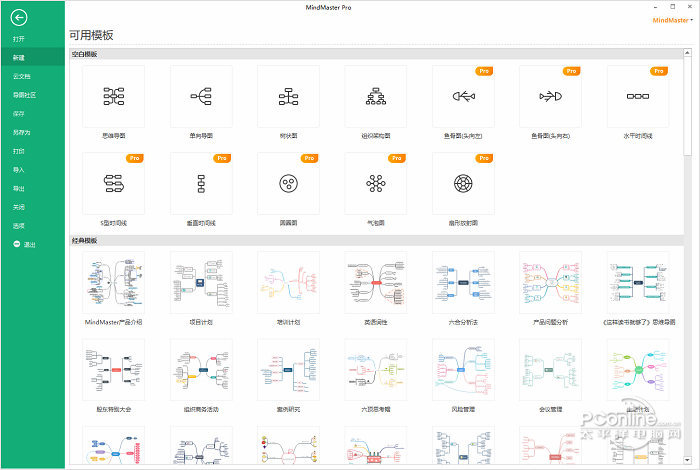This screenshot has height=470, width=700.
Task: Open the 股东特别大会 template thumbnail
Action: click(x=114, y=370)
